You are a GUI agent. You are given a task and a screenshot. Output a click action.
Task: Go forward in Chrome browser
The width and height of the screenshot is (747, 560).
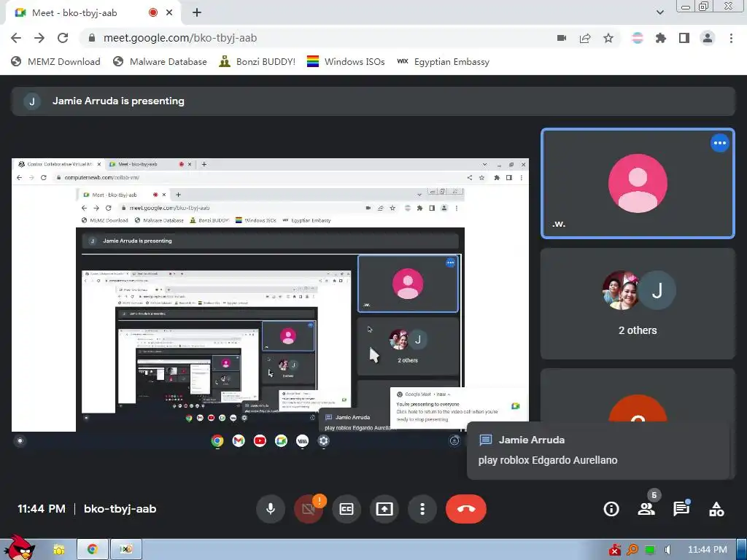click(x=39, y=38)
